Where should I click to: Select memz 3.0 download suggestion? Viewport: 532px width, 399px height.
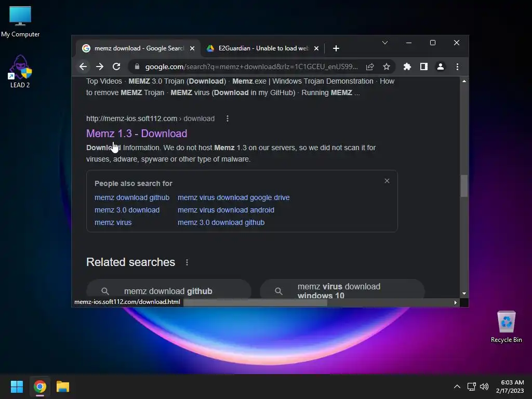click(x=127, y=210)
